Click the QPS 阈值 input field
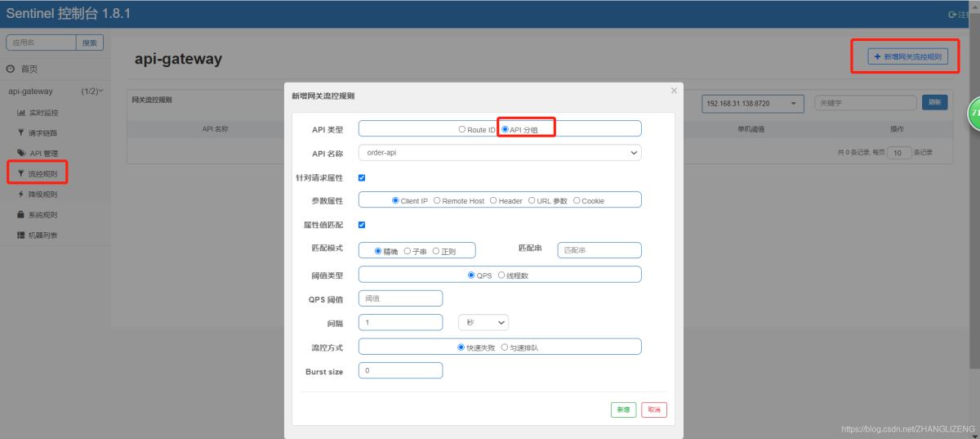 [x=400, y=298]
